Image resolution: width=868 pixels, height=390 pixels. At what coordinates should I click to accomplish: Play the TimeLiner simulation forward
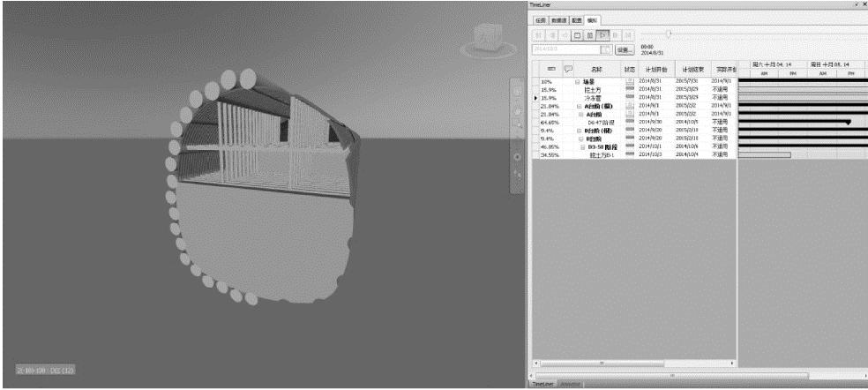tap(602, 35)
